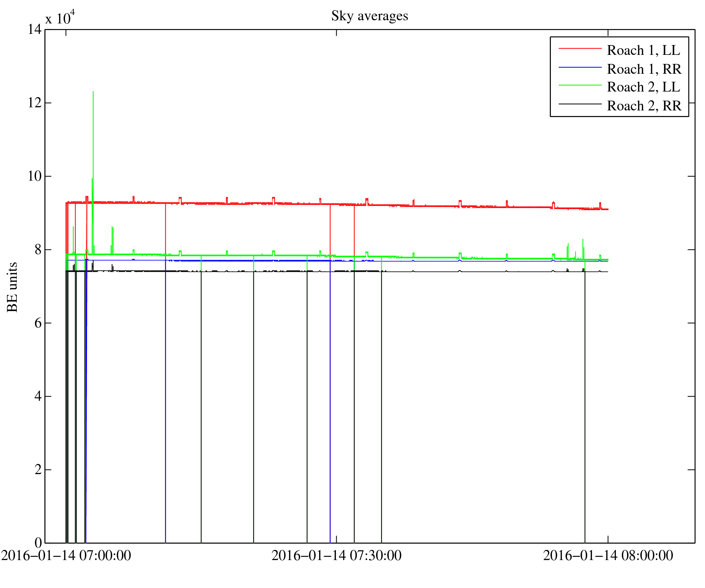Click the black Roach 2, RR legend line
705x588 pixels.
click(580, 104)
